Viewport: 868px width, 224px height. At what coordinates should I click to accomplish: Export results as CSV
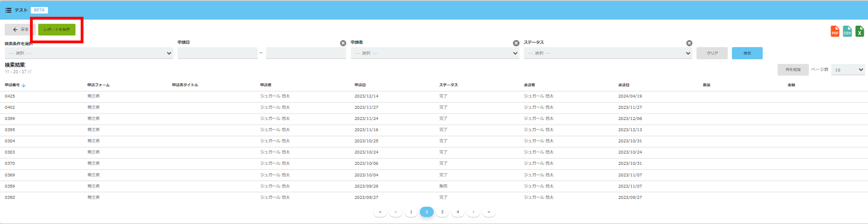(847, 31)
